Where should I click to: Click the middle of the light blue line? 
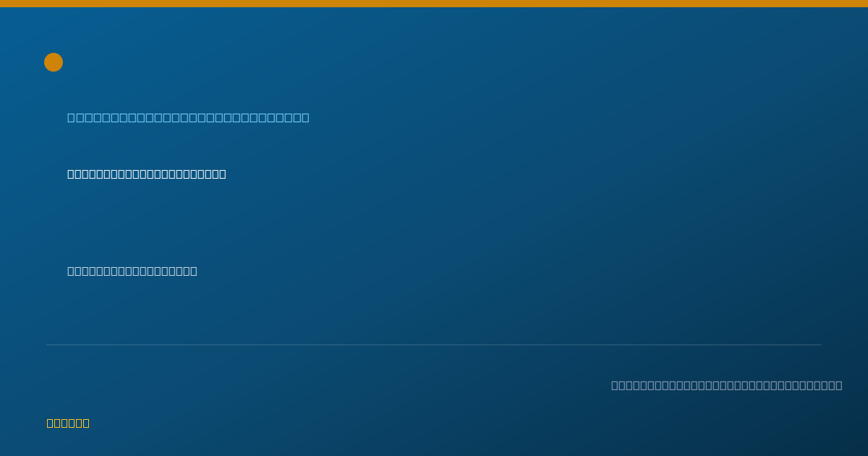(x=188, y=117)
